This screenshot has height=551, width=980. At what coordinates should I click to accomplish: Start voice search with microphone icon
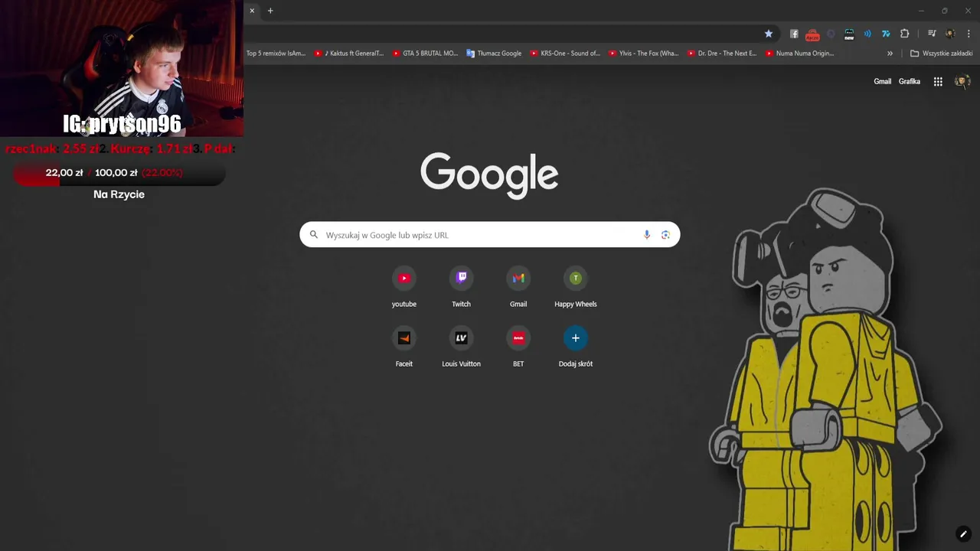[647, 235]
